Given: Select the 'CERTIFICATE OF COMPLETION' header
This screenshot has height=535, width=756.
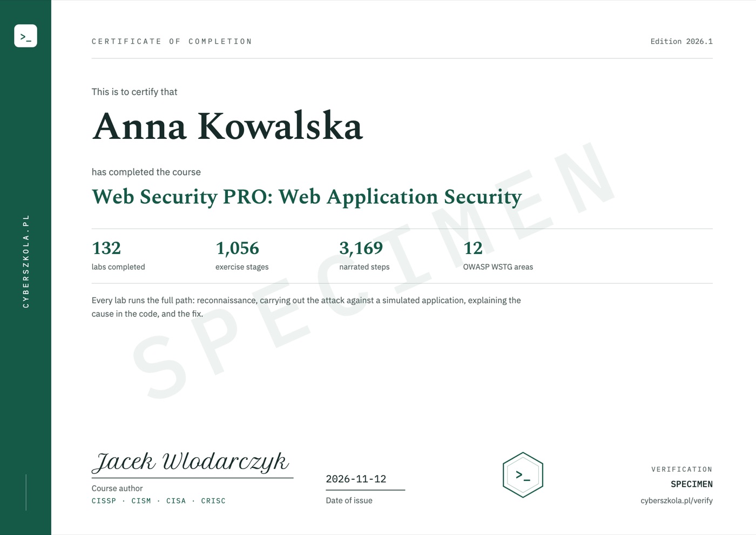Looking at the screenshot, I should coord(172,42).
